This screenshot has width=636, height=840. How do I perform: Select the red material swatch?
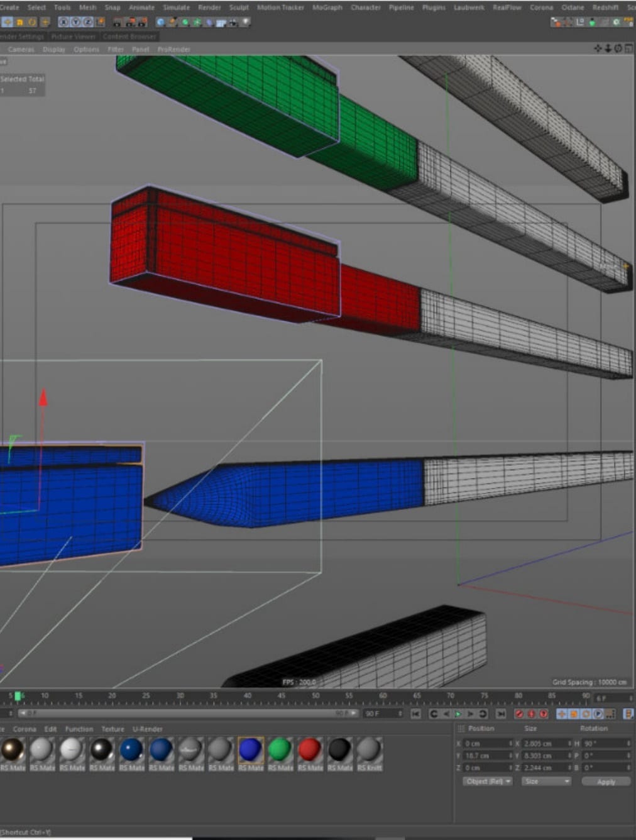tap(310, 750)
